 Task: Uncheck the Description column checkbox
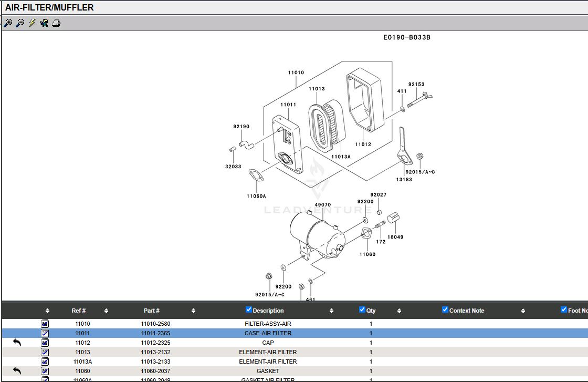pos(249,309)
